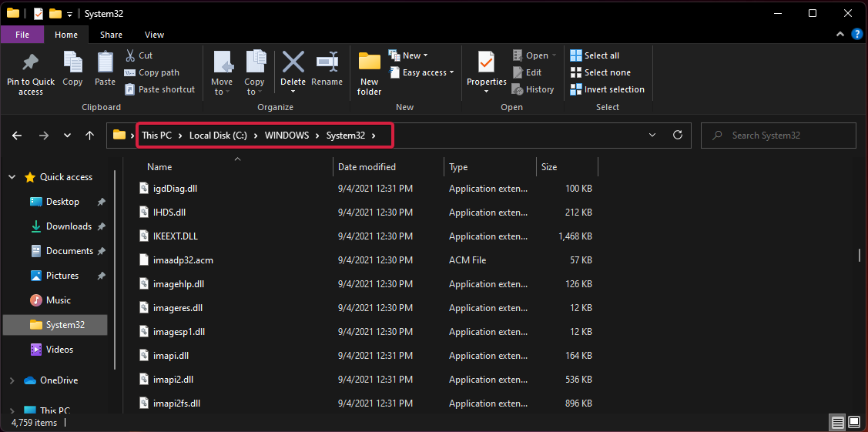
Task: Choose Paste shortcut in the ribbon
Action: point(160,89)
